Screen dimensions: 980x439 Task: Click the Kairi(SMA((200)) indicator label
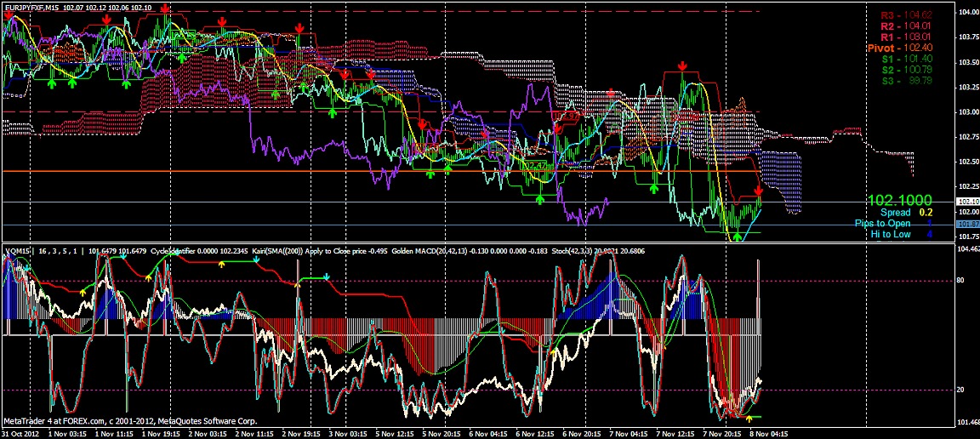point(276,251)
